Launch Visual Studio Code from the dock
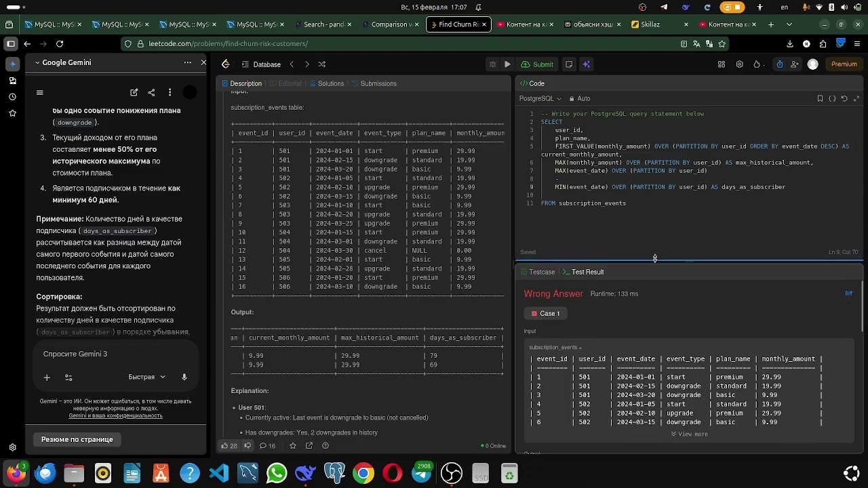 click(219, 472)
